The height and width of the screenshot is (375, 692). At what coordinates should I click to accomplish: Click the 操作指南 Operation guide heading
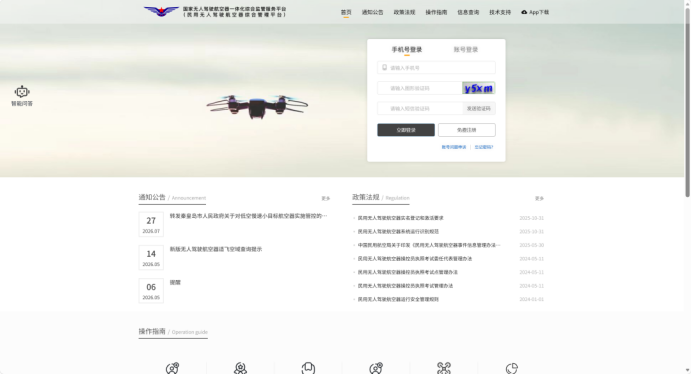[x=173, y=331]
